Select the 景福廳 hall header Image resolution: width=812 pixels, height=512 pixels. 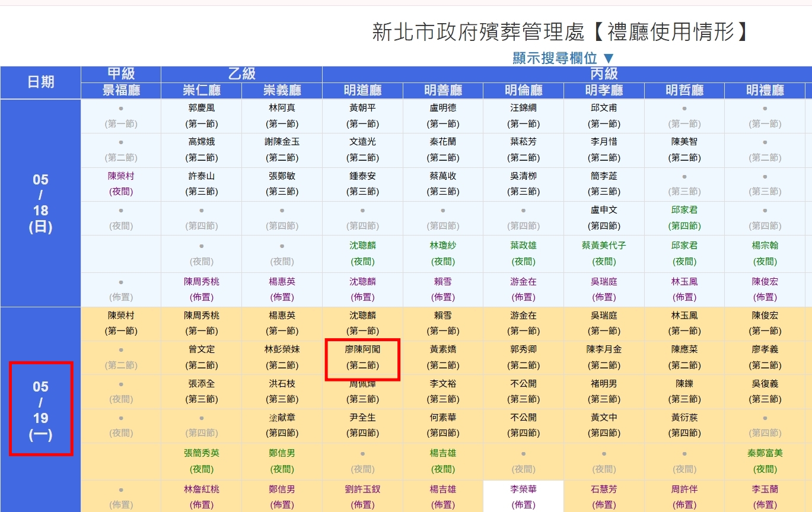click(x=121, y=90)
